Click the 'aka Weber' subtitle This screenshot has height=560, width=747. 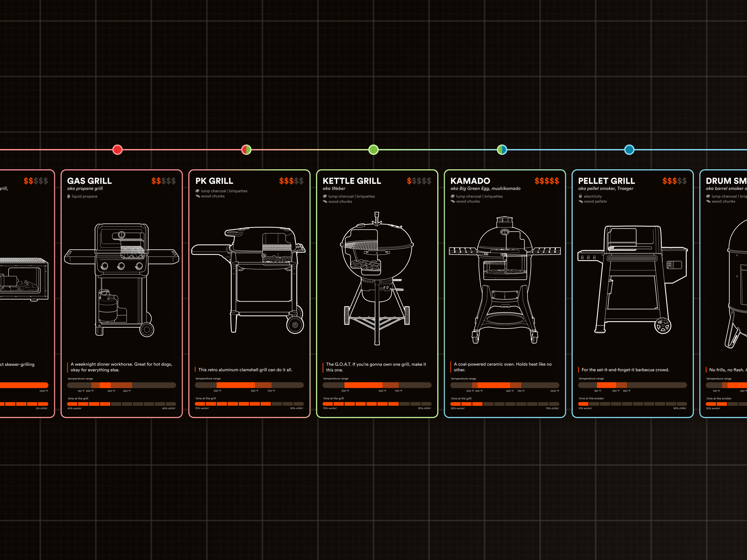[334, 189]
